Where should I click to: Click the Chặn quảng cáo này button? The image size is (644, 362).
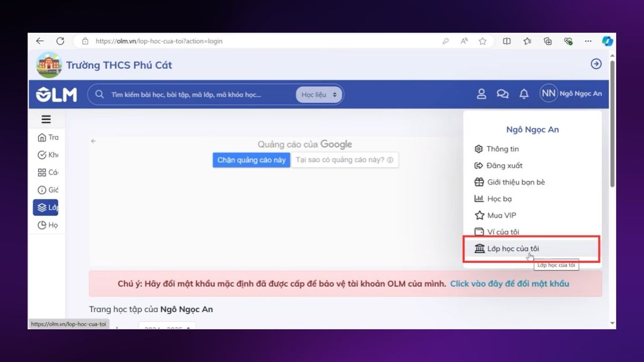(251, 160)
